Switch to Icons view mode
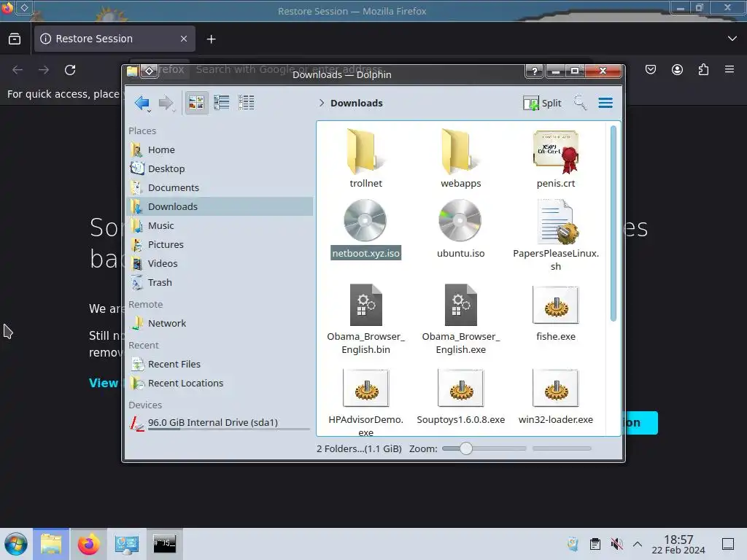 [196, 102]
